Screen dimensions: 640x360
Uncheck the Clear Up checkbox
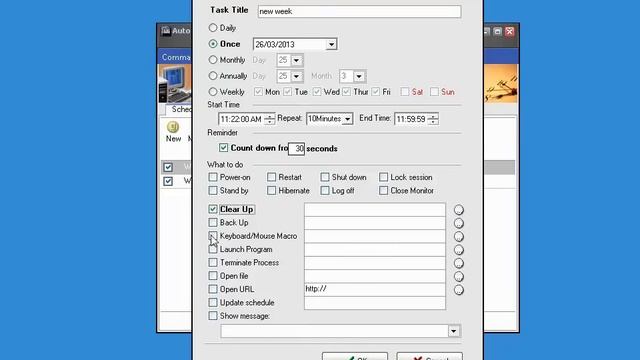(213, 209)
